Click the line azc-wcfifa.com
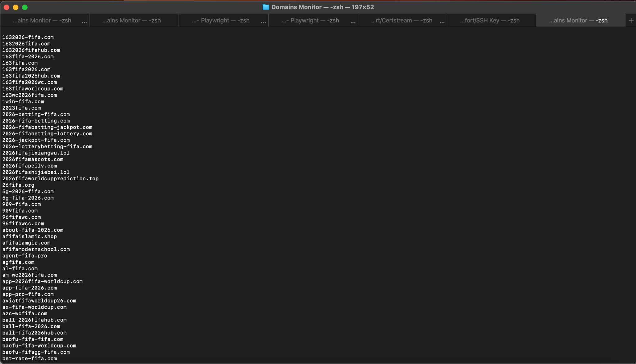 pos(25,313)
